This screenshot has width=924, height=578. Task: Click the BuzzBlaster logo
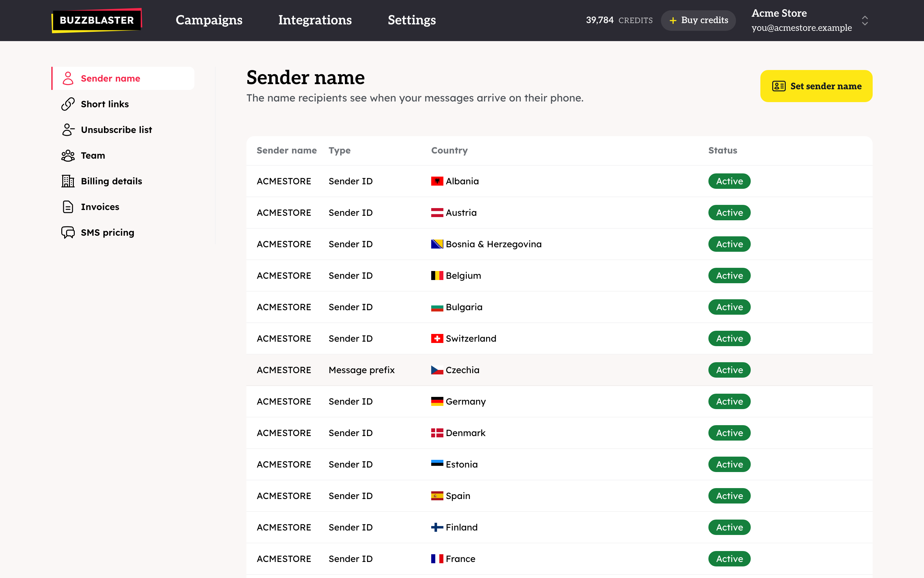click(97, 20)
